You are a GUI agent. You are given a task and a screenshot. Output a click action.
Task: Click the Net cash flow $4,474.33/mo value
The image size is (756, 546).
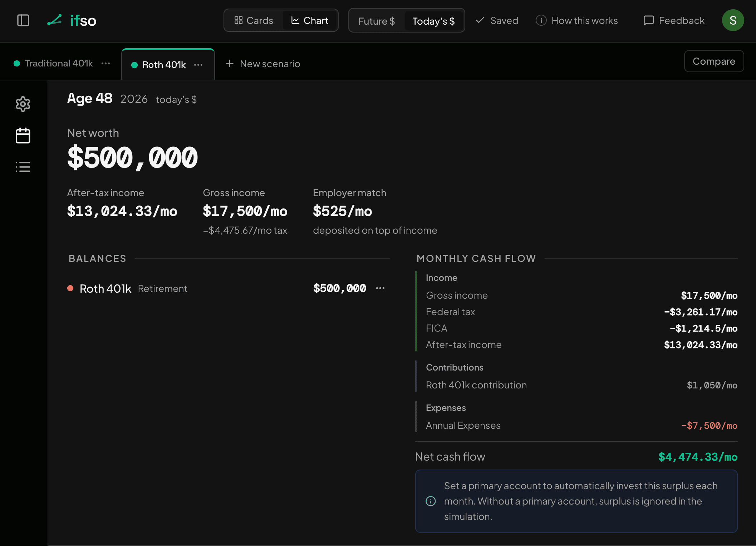[x=698, y=457]
